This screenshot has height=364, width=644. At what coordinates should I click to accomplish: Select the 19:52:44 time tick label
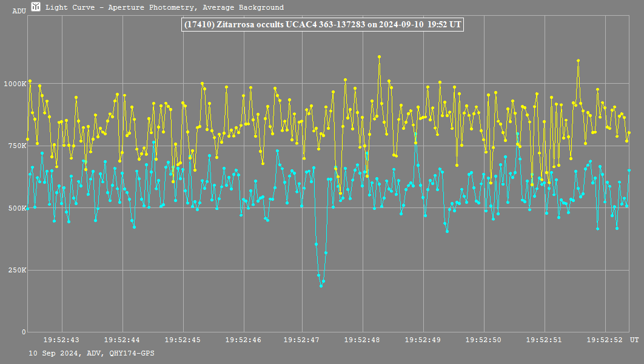[x=122, y=340]
